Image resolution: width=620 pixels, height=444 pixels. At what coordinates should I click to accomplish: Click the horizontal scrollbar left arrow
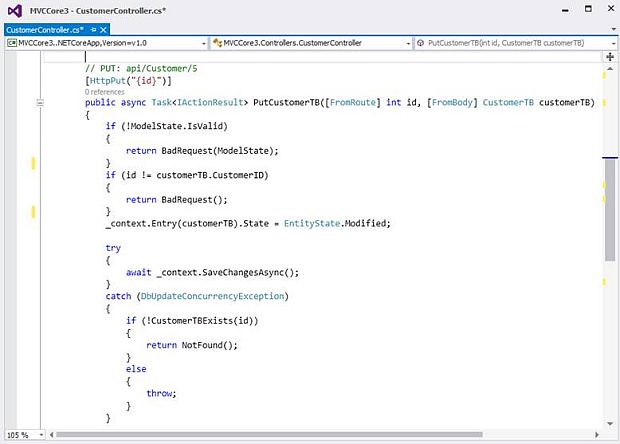tap(51, 435)
